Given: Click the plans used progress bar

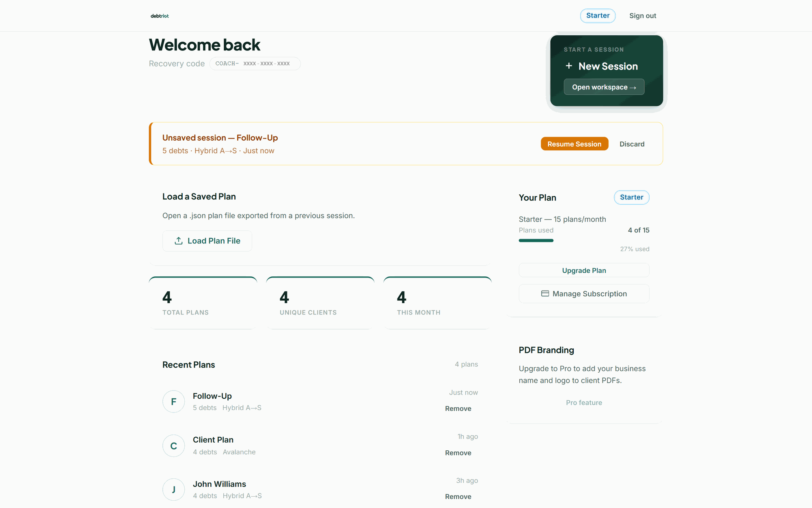Looking at the screenshot, I should [x=536, y=240].
